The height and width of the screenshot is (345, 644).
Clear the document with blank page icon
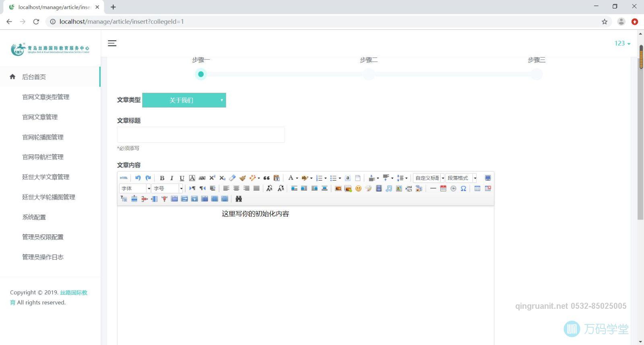pyautogui.click(x=358, y=178)
